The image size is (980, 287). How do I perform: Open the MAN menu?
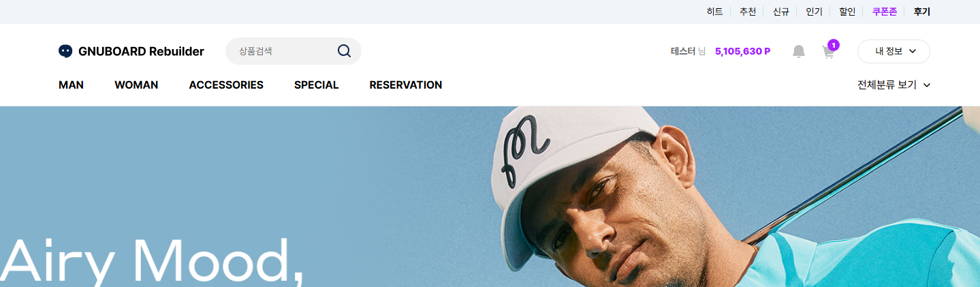click(71, 85)
